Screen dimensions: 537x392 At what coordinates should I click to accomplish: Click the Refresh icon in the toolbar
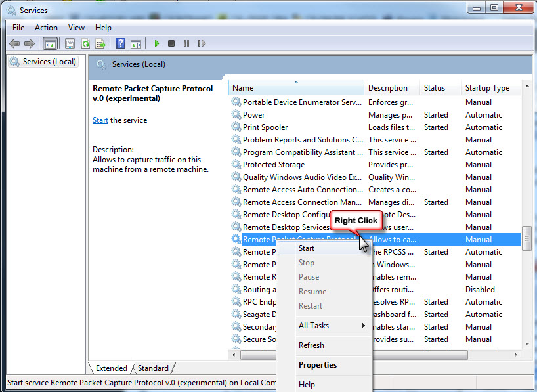(85, 44)
